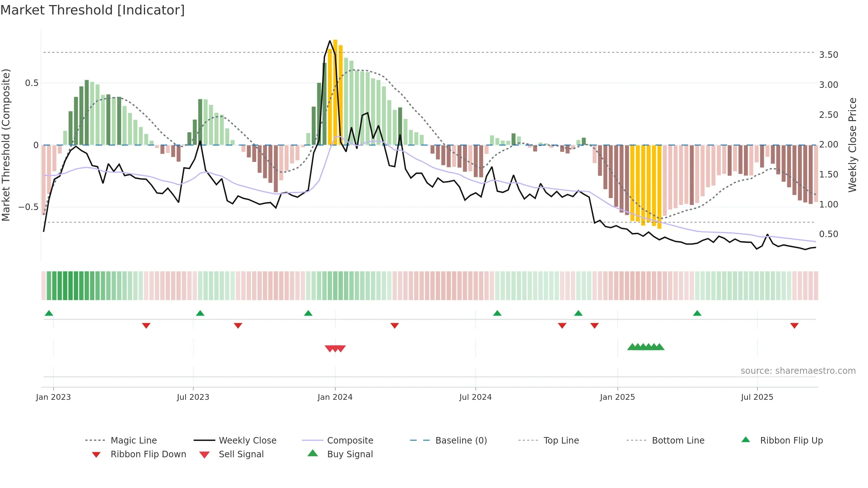Click the Ribbon Flip Down marker after Jul 2023
Image resolution: width=868 pixels, height=488 pixels.
(x=238, y=326)
